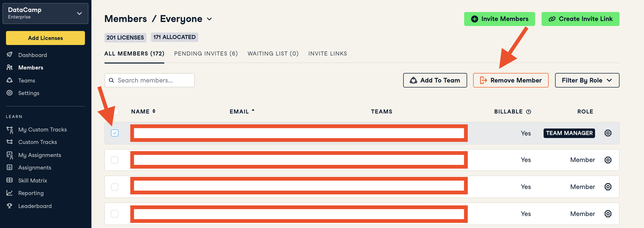The width and height of the screenshot is (644, 228).
Task: Click the Billable column help icon
Action: pos(529,111)
